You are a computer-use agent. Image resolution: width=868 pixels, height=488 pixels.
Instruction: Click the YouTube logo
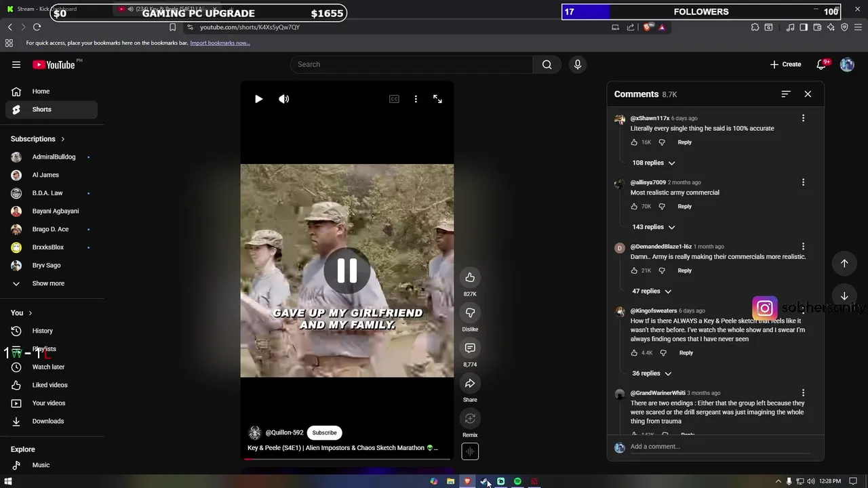[54, 64]
